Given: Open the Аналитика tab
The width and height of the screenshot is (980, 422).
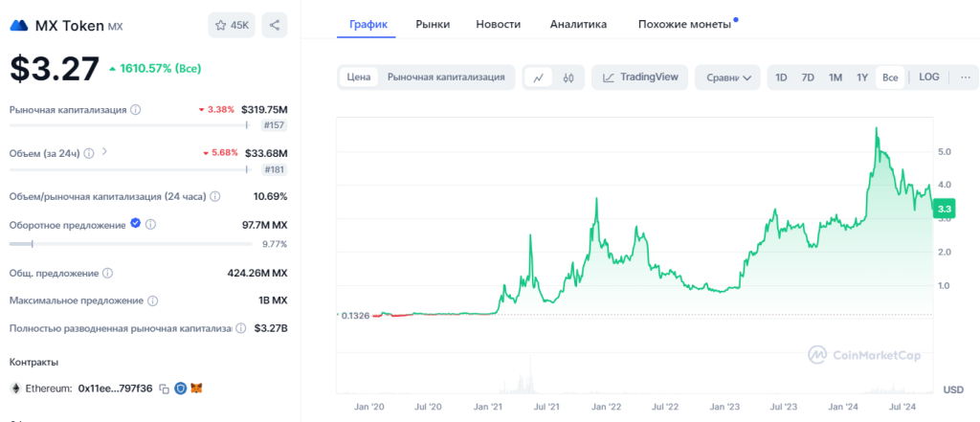Looking at the screenshot, I should pyautogui.click(x=578, y=24).
